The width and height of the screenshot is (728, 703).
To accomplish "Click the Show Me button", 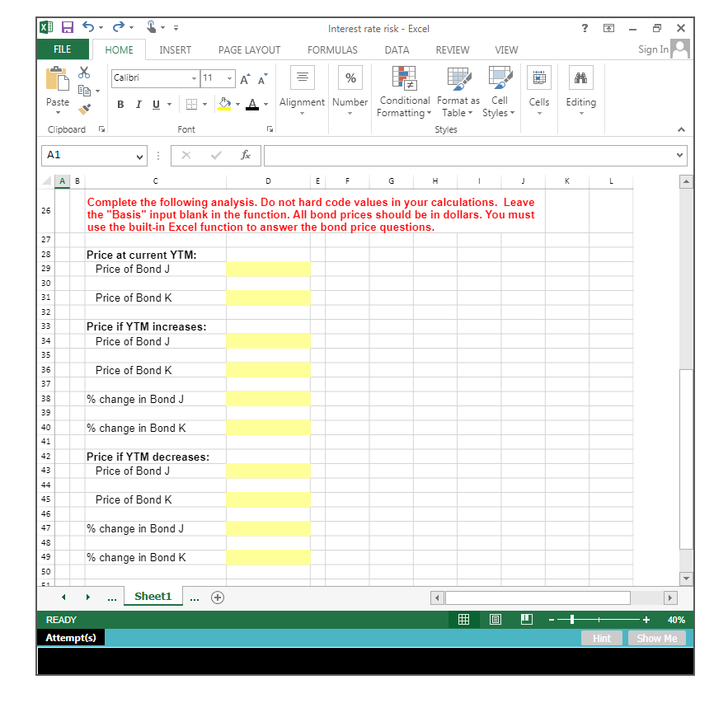I will (x=656, y=637).
